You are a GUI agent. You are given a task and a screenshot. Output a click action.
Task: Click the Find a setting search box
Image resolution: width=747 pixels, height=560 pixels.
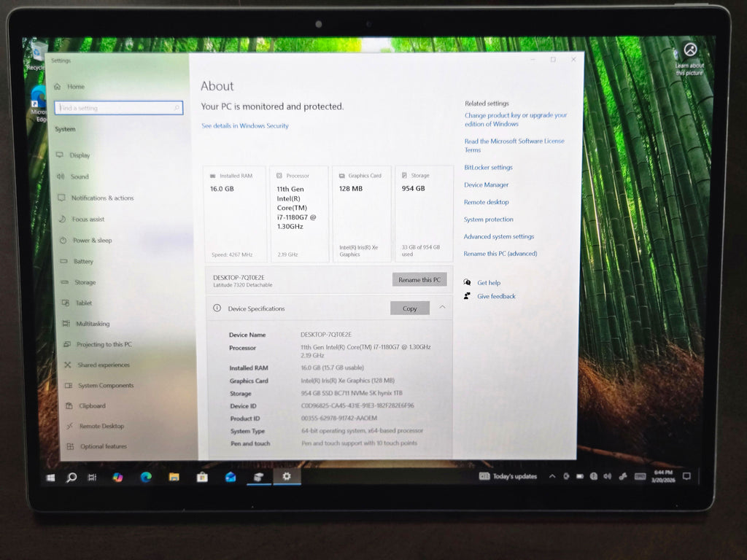click(x=118, y=107)
